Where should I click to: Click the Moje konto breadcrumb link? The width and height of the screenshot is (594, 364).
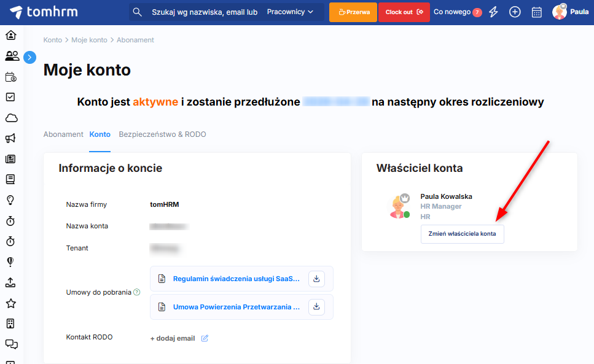click(89, 40)
